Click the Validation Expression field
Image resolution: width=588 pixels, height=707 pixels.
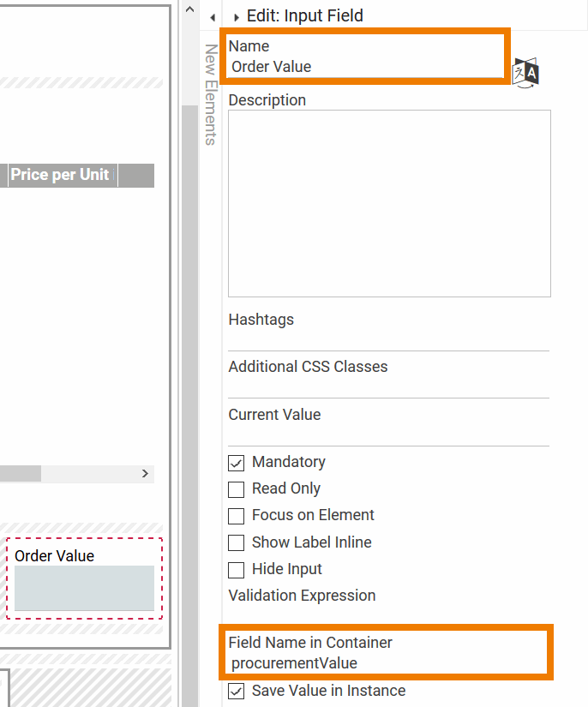(388, 615)
